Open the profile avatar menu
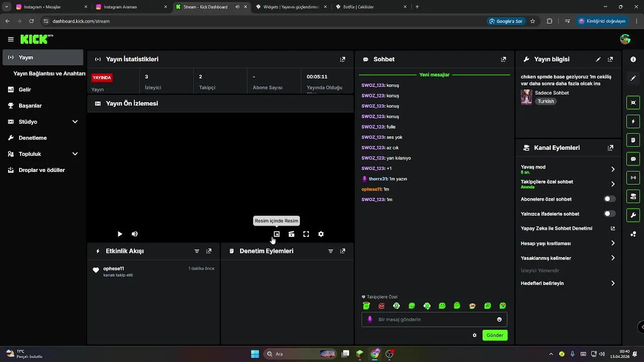This screenshot has width=644, height=362. (x=625, y=39)
